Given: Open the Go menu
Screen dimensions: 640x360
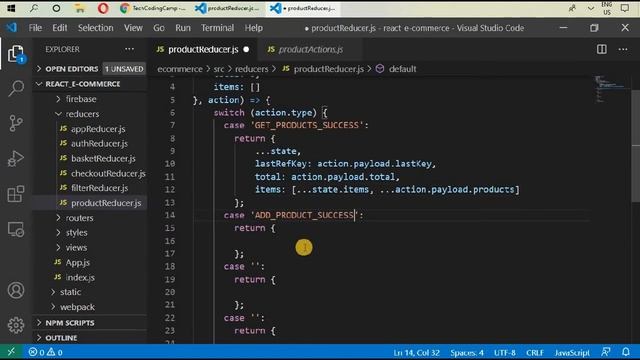Looking at the screenshot, I should pyautogui.click(x=159, y=28).
